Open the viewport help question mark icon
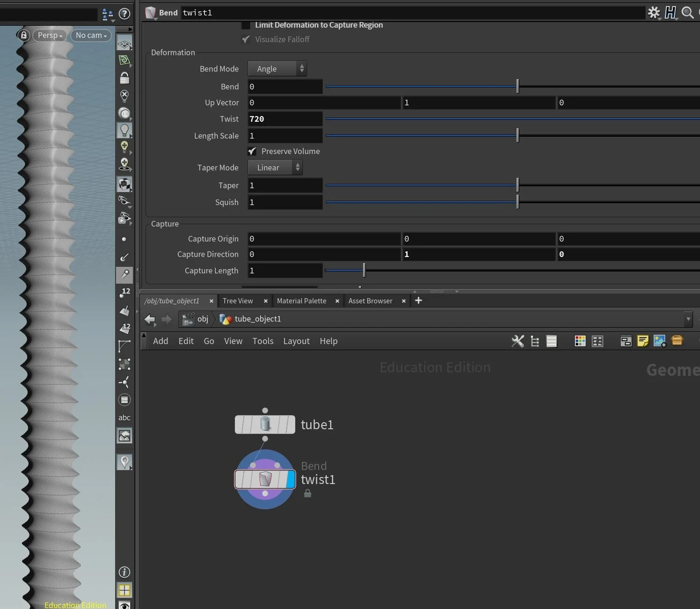Viewport: 700px width, 609px height. pyautogui.click(x=124, y=14)
